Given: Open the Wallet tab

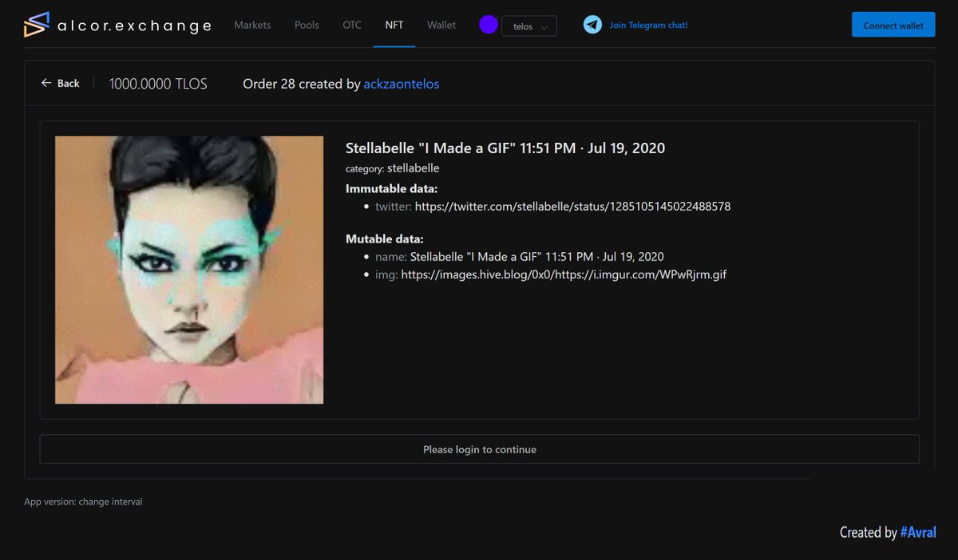Looking at the screenshot, I should pos(441,25).
